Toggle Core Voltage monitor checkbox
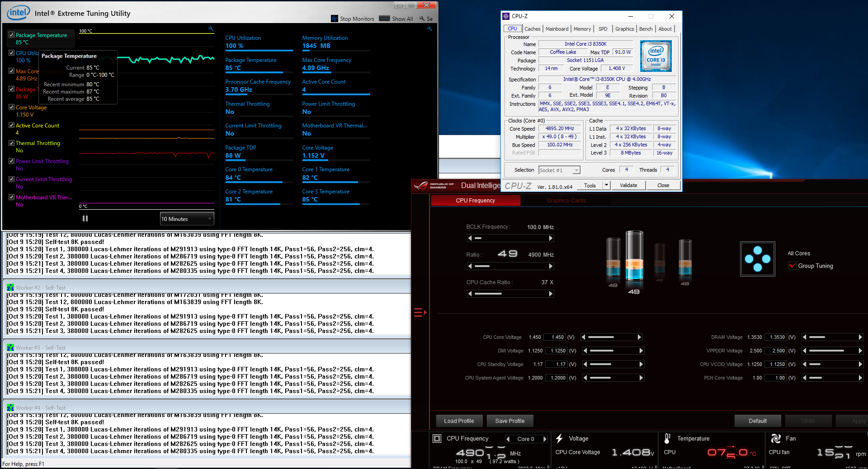The height and width of the screenshot is (469, 868). (12, 107)
